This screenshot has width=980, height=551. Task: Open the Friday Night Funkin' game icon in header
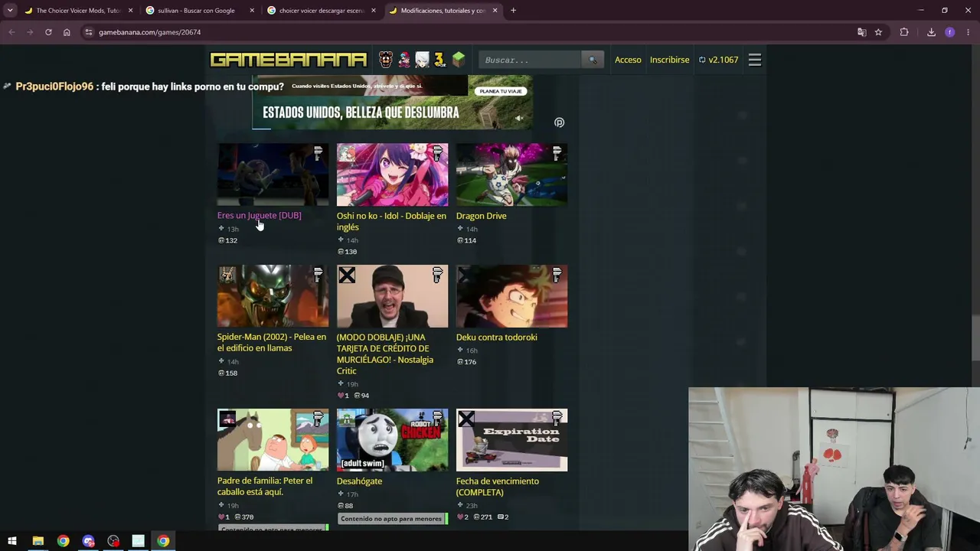(x=404, y=60)
